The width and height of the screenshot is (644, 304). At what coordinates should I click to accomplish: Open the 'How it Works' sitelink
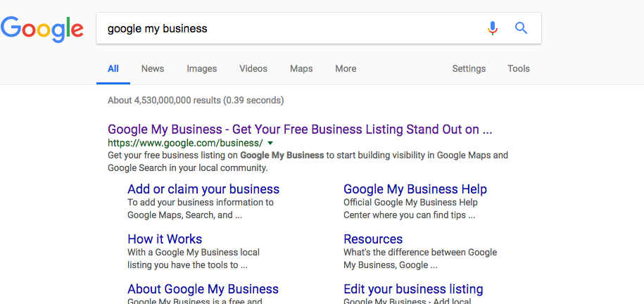click(x=165, y=239)
